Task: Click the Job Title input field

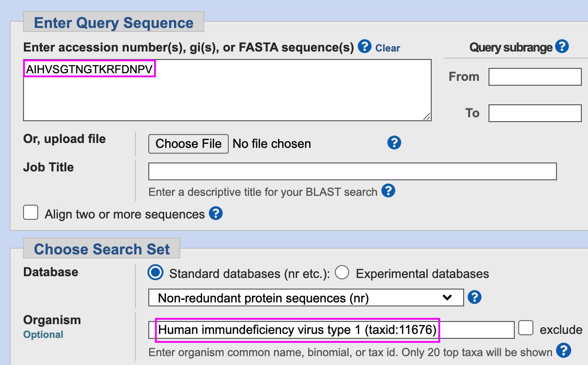Action: (352, 171)
